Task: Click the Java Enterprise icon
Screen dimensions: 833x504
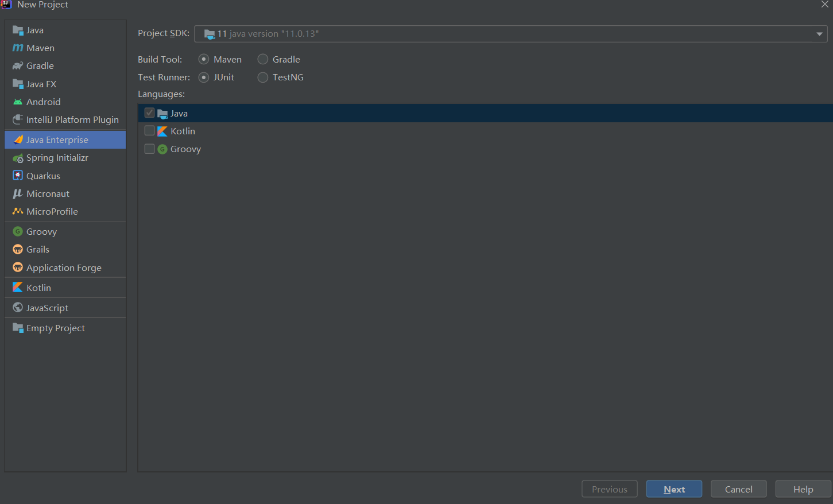Action: 18,139
